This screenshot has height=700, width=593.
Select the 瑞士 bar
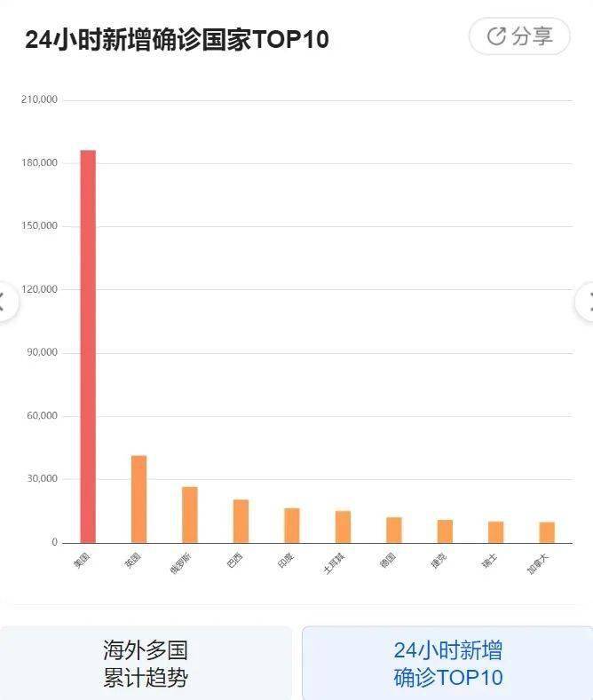click(x=495, y=531)
